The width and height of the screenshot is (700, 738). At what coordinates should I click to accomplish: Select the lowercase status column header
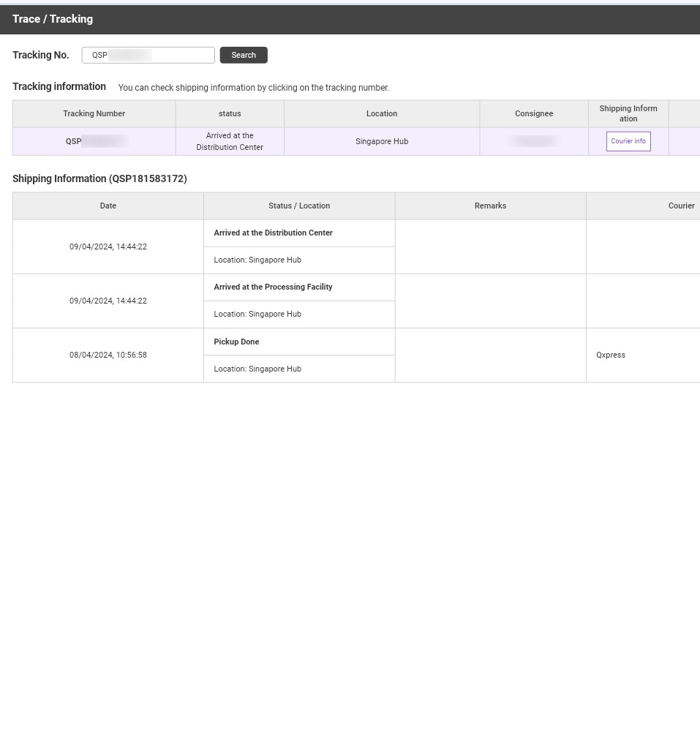pyautogui.click(x=230, y=113)
